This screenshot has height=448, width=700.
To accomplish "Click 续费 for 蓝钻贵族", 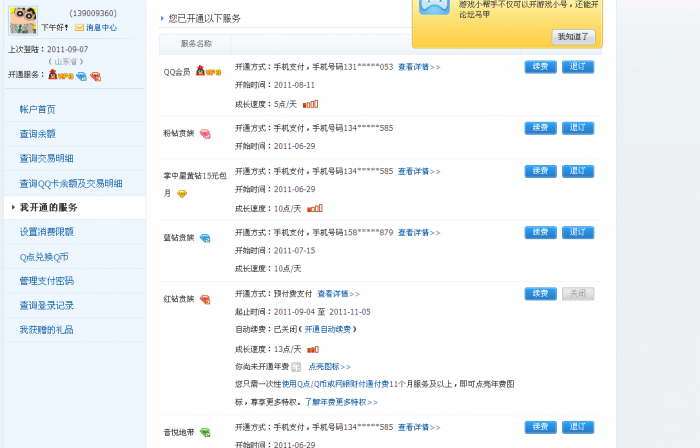I will click(540, 232).
